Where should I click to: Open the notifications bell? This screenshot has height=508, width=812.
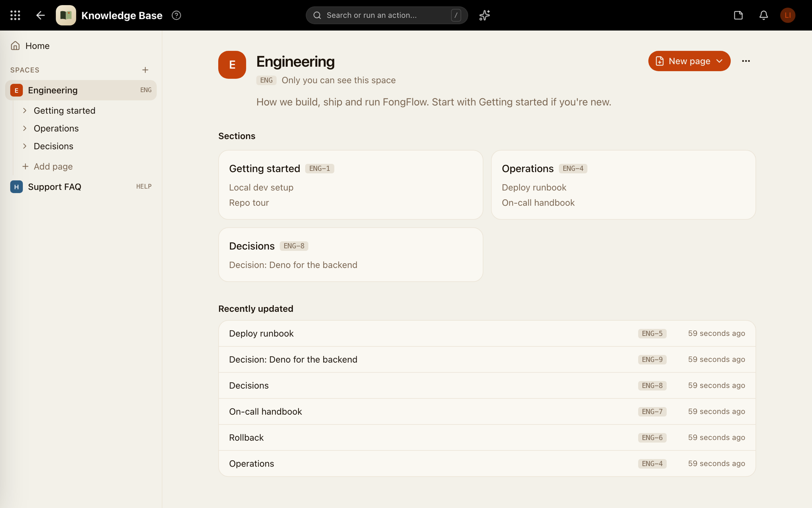[763, 15]
